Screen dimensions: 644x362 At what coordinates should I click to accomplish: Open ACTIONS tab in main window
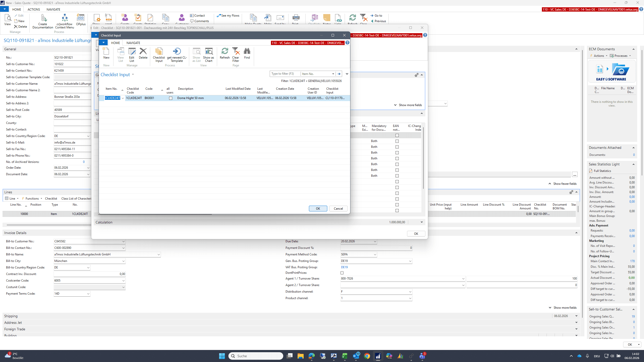[x=34, y=9]
